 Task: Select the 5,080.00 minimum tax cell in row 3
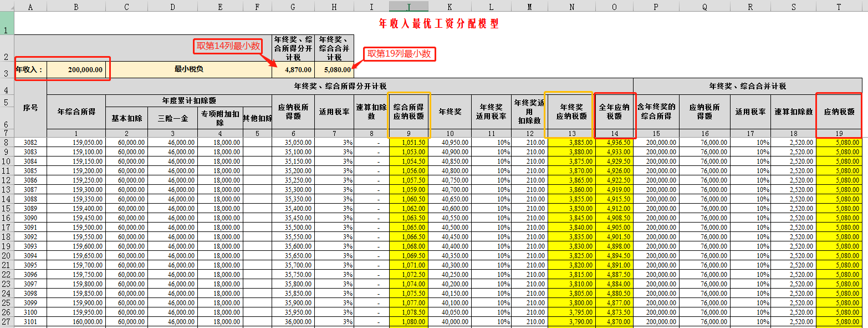334,70
